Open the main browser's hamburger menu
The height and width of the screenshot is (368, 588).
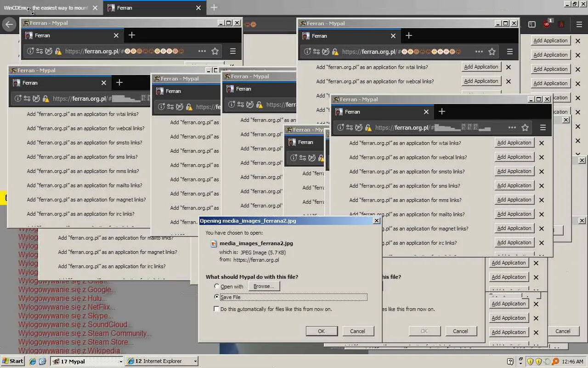click(578, 24)
